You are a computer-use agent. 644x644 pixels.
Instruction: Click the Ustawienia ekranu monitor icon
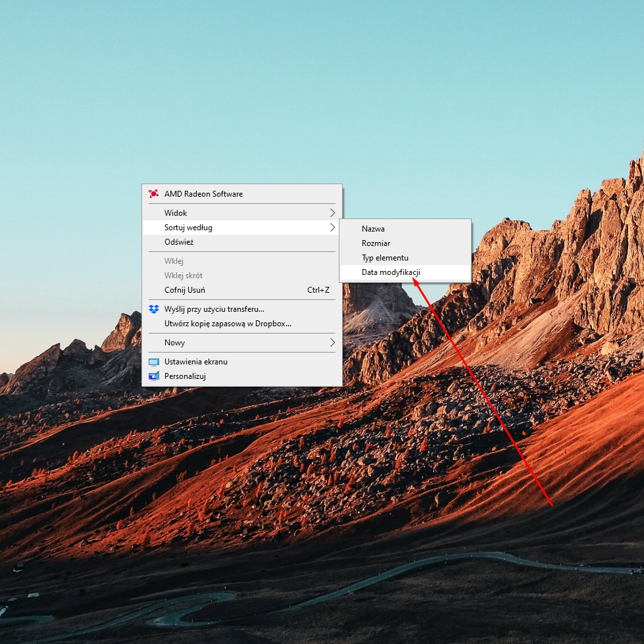[154, 362]
